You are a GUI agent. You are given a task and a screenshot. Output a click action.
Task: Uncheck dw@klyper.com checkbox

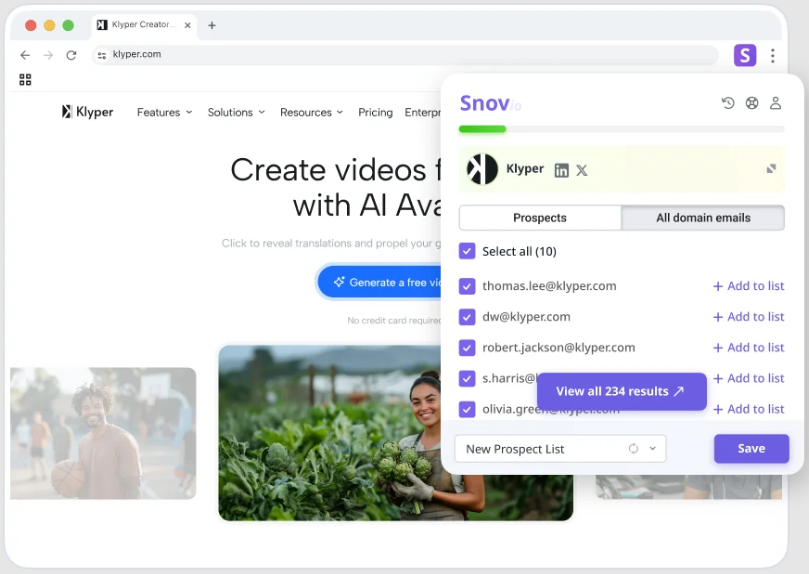[467, 317]
